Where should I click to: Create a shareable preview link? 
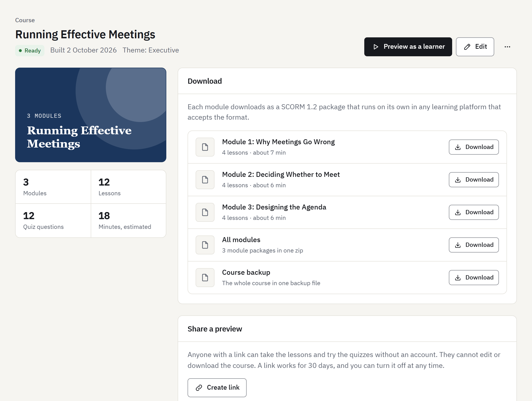[217, 388]
